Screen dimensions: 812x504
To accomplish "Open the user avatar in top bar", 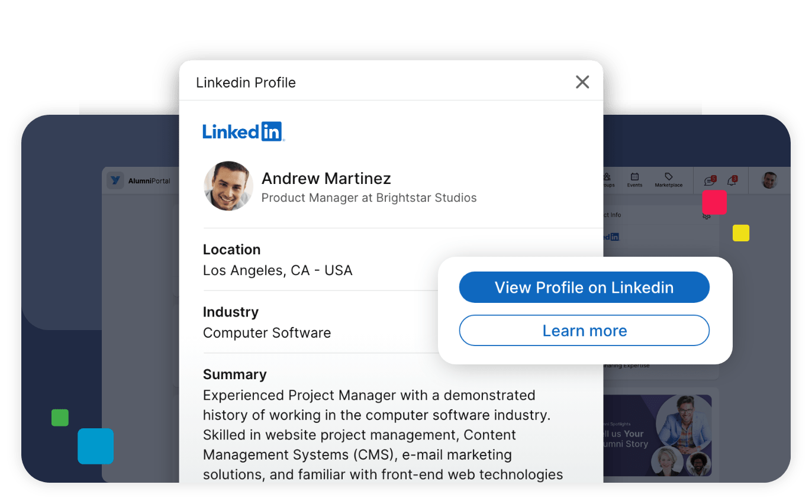I will [769, 180].
